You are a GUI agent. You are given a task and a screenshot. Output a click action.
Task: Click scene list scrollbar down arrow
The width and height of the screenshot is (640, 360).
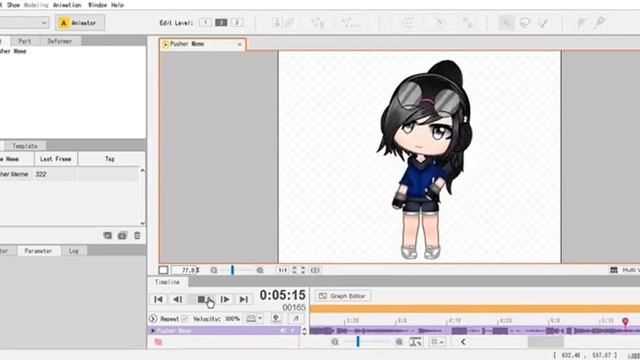coord(142,223)
